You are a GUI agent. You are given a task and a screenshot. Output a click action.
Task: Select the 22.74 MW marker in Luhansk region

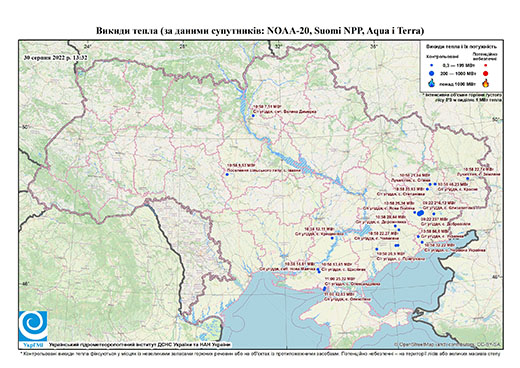467,179
